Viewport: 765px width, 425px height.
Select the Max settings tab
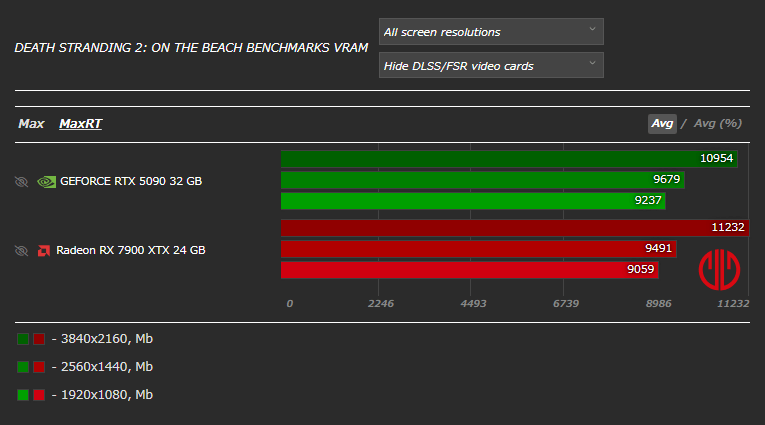[31, 124]
